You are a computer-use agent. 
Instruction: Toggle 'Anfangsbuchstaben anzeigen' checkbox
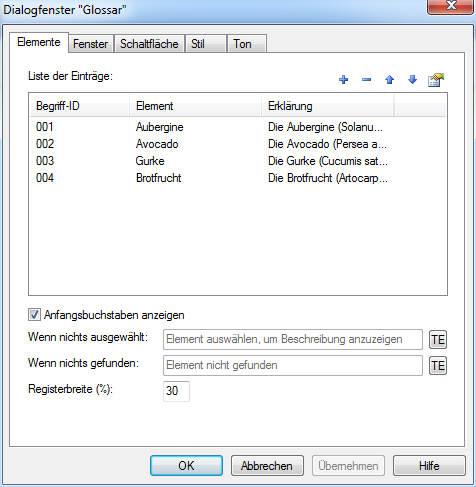click(x=34, y=315)
